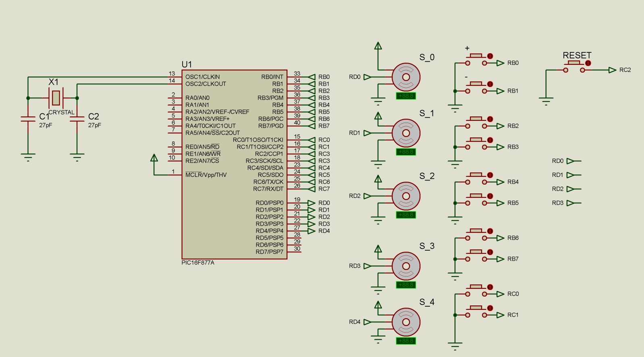Click the - push button plunger for RB1
This screenshot has height=357, width=644.
pyautogui.click(x=476, y=85)
